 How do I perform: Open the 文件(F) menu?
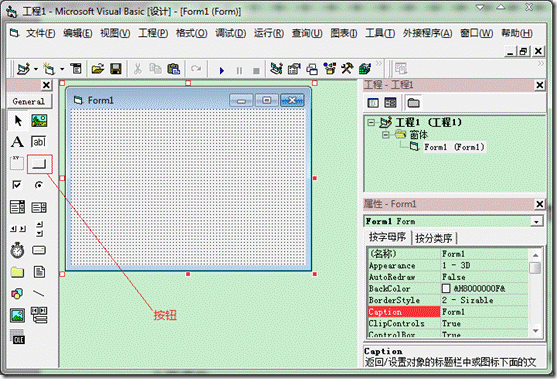(x=40, y=33)
